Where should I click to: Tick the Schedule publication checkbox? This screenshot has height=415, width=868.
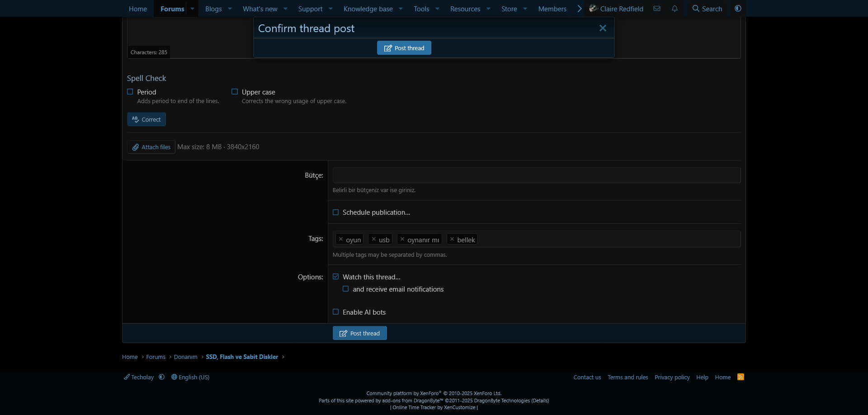point(335,212)
